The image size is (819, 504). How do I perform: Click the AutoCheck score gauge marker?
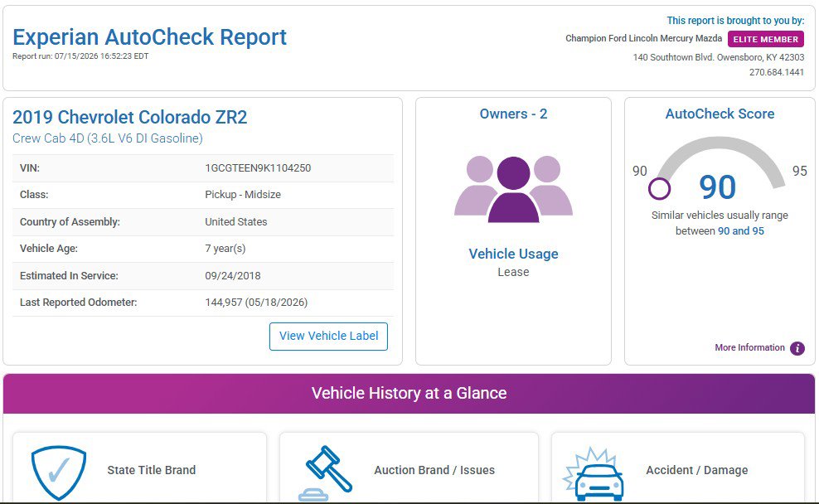coord(659,188)
